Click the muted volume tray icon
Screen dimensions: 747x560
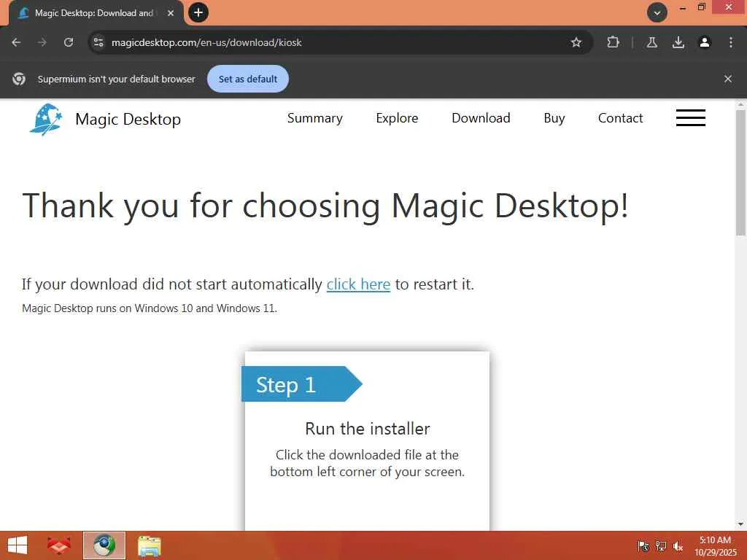(x=678, y=546)
